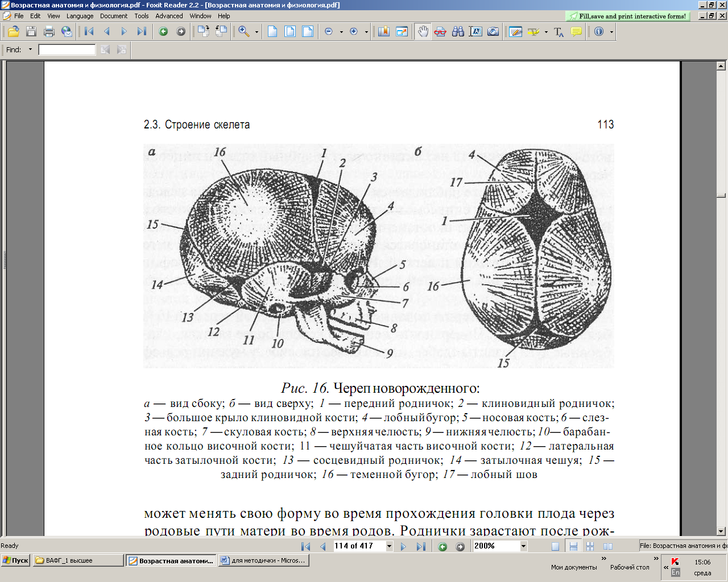The image size is (728, 582).
Task: Select the Hand tool
Action: [x=423, y=32]
